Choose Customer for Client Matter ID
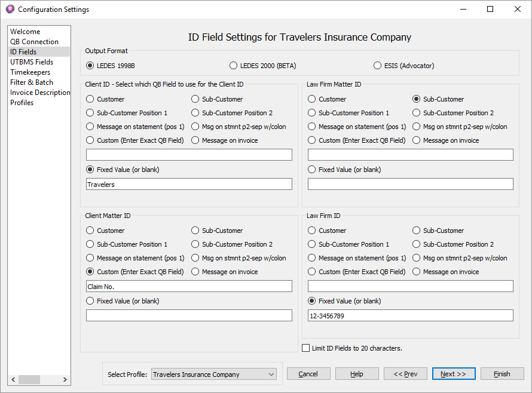 105,231
